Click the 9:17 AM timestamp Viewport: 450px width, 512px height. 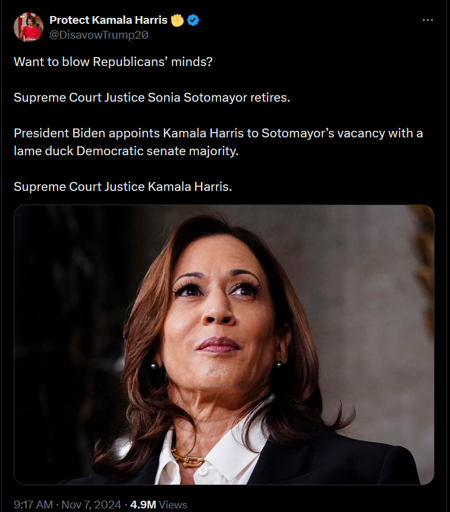click(x=33, y=504)
